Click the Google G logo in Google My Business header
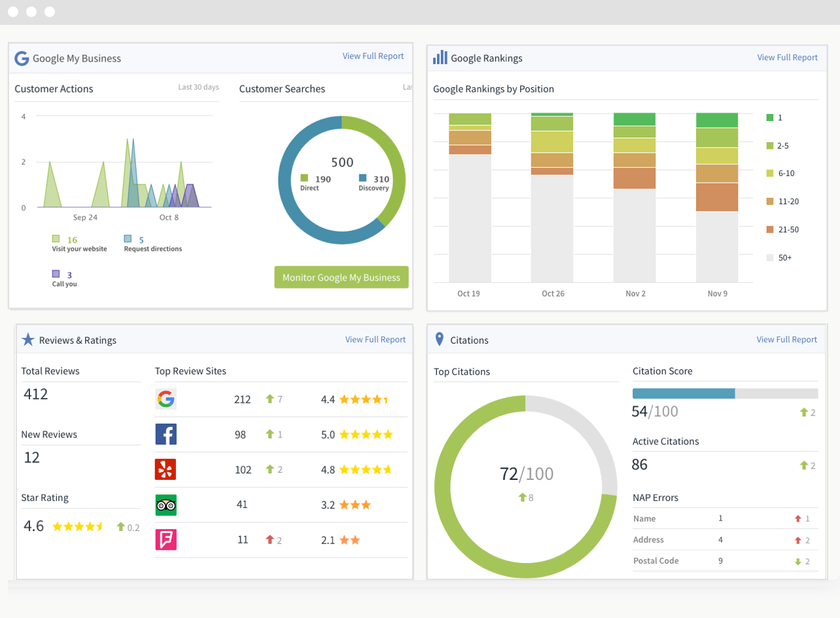Screen dimensions: 840x618 click(22, 58)
